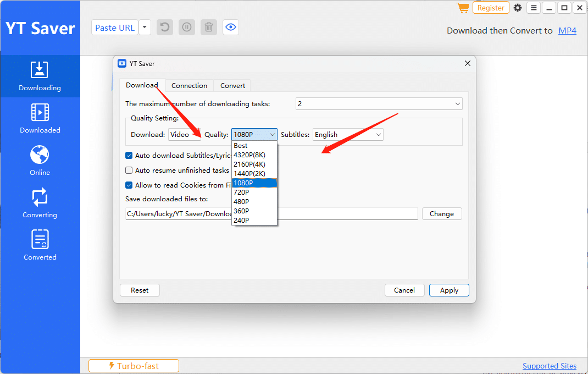This screenshot has height=374, width=588.
Task: Open the hamburger menu
Action: point(534,8)
